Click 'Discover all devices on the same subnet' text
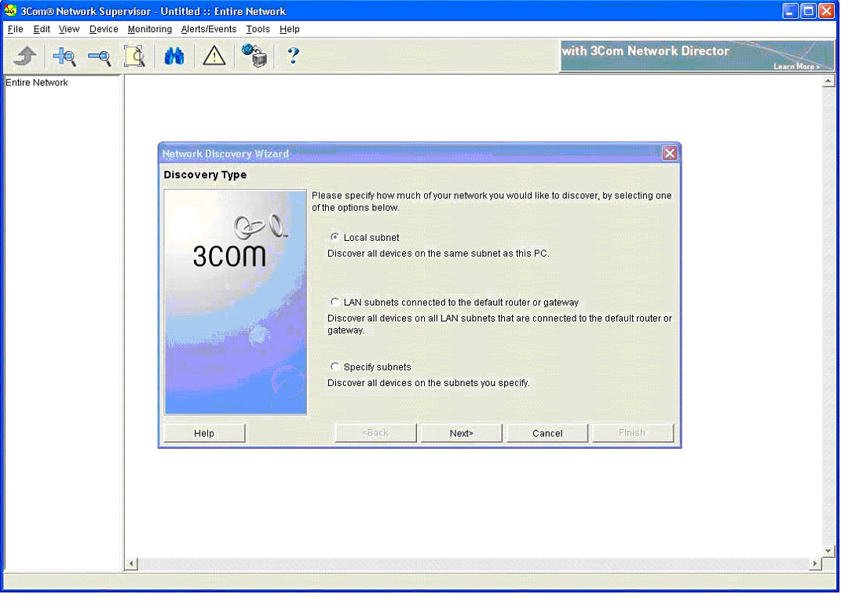Viewport: 841px width, 616px height. pos(438,253)
